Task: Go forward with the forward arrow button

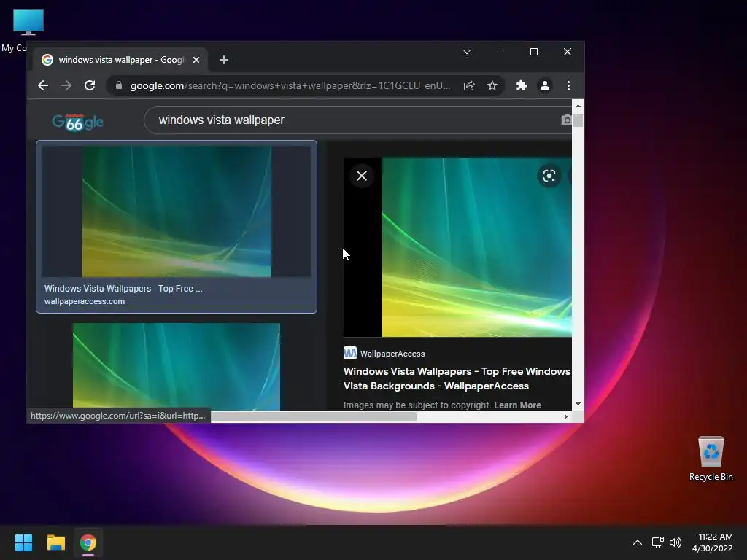Action: pos(66,86)
